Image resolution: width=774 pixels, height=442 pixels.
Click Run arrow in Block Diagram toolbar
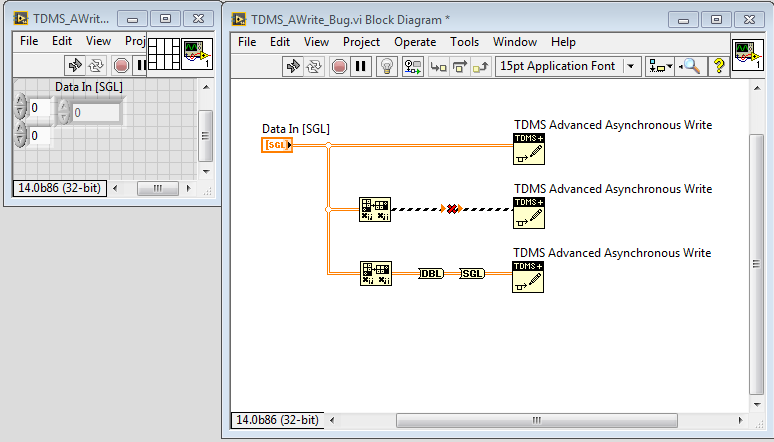[293, 66]
